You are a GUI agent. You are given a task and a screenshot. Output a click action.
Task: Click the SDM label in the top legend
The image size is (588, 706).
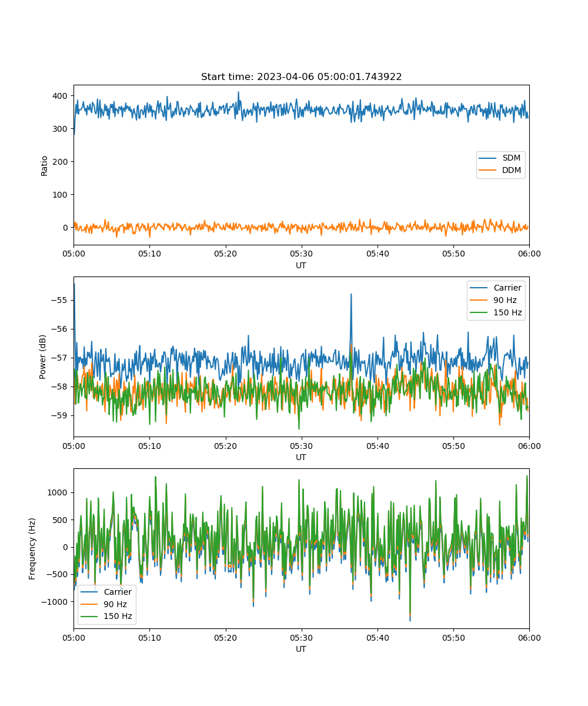(511, 158)
